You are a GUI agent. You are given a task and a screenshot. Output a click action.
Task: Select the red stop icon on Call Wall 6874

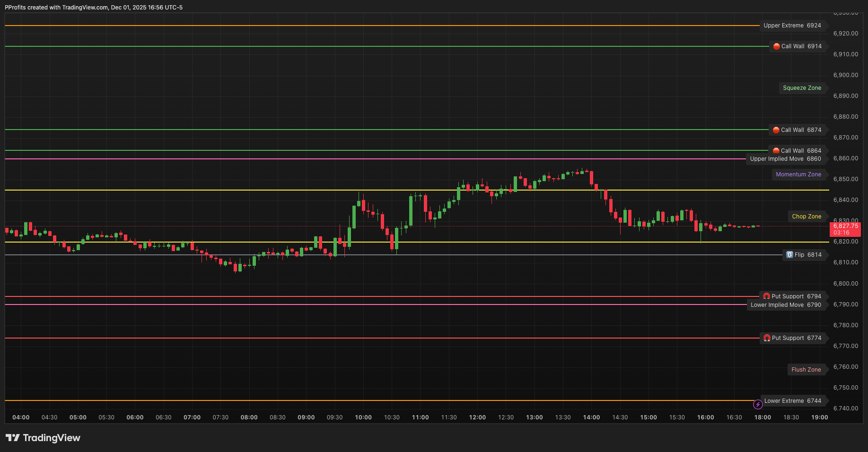coord(776,130)
